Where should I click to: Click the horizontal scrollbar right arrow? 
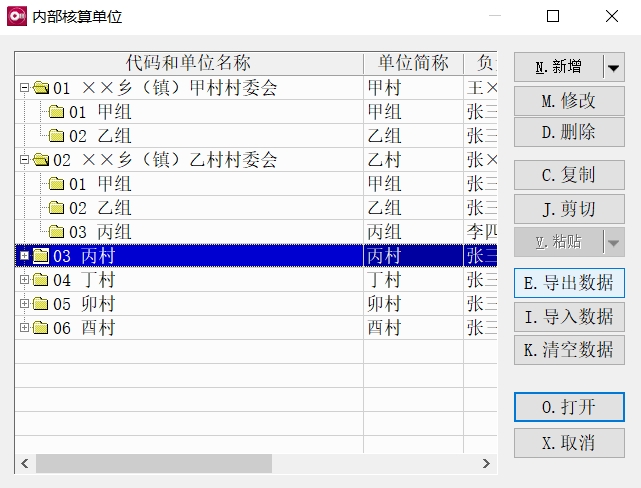pyautogui.click(x=486, y=464)
